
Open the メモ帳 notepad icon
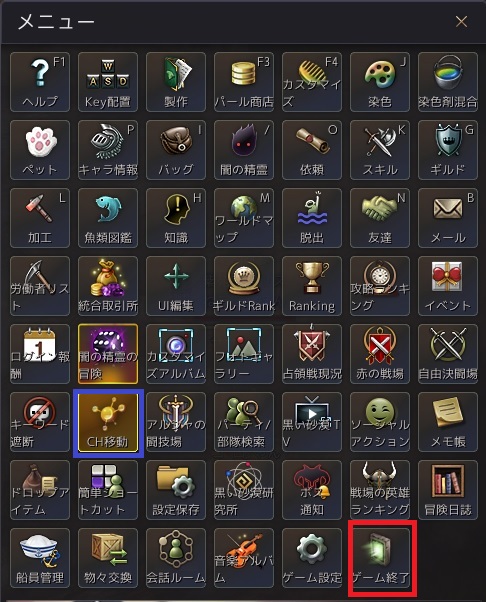click(448, 422)
